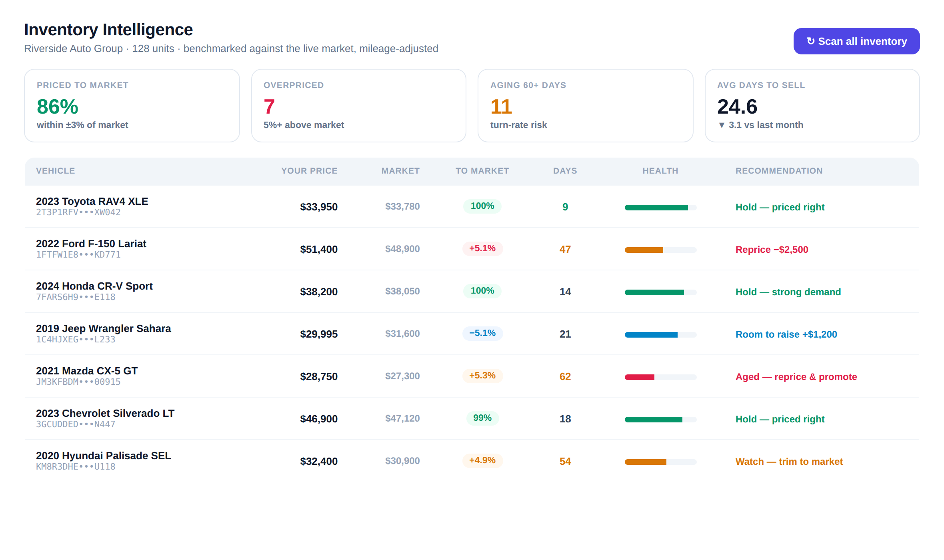This screenshot has height=560, width=944.
Task: Open the Overpriced 7 card
Action: (359, 106)
